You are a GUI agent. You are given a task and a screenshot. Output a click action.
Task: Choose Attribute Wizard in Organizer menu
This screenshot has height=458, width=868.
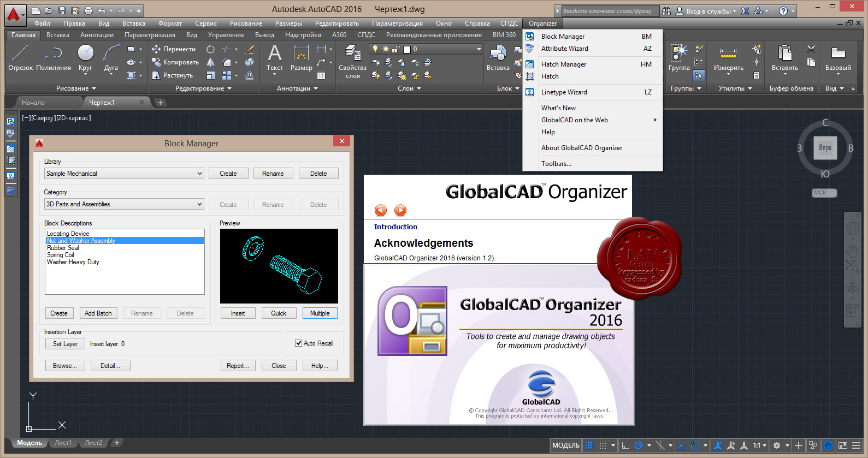(x=593, y=49)
